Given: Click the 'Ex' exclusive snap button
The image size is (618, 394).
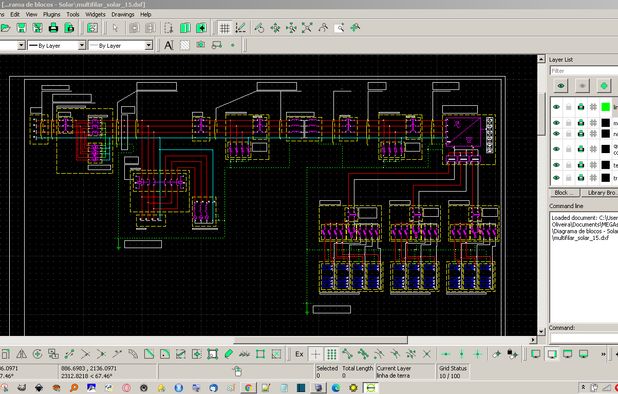Looking at the screenshot, I should click(x=300, y=354).
